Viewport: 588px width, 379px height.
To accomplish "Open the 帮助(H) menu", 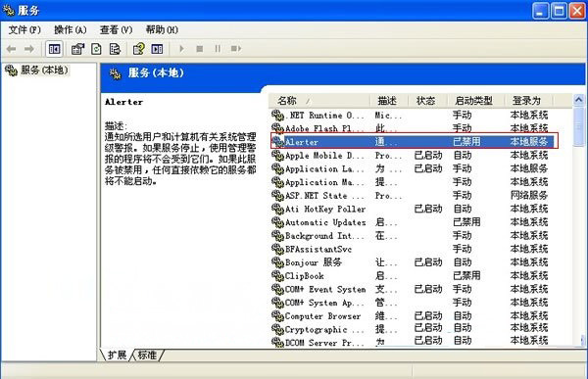I will [x=162, y=29].
